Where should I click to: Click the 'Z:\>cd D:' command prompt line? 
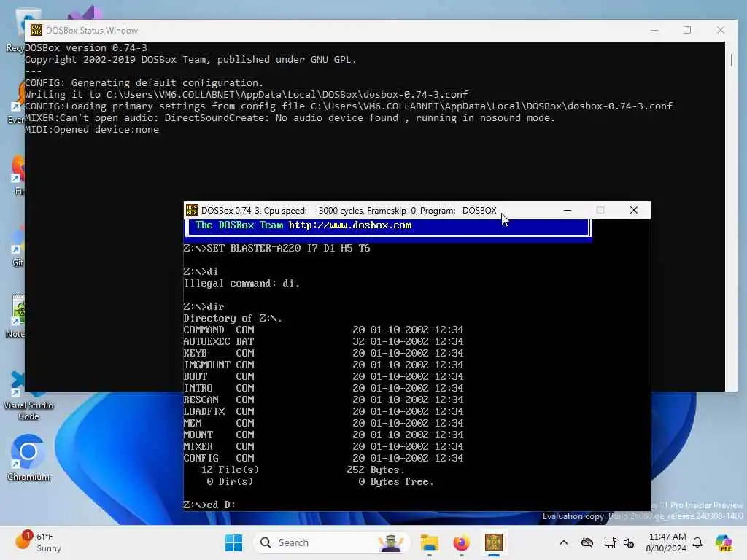pos(209,505)
